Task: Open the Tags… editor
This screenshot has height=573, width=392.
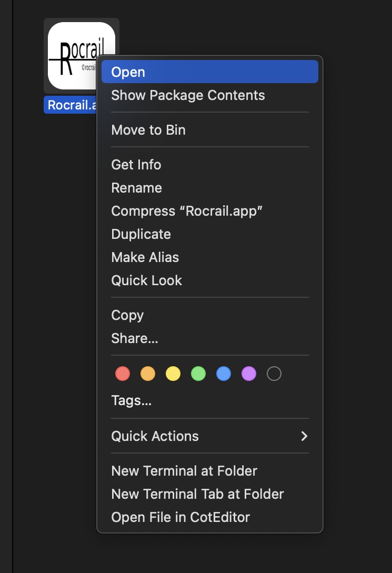Action: [132, 401]
